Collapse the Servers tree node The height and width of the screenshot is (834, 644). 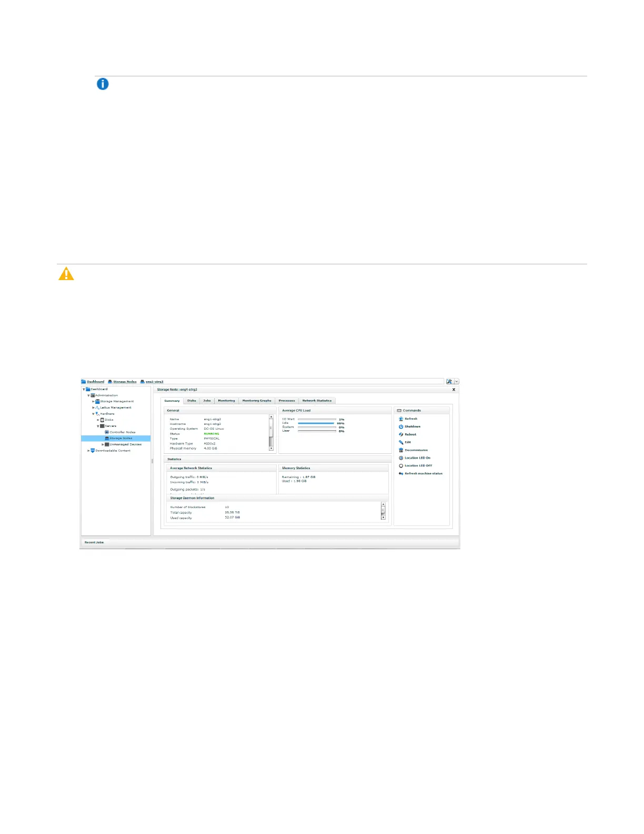(98, 426)
